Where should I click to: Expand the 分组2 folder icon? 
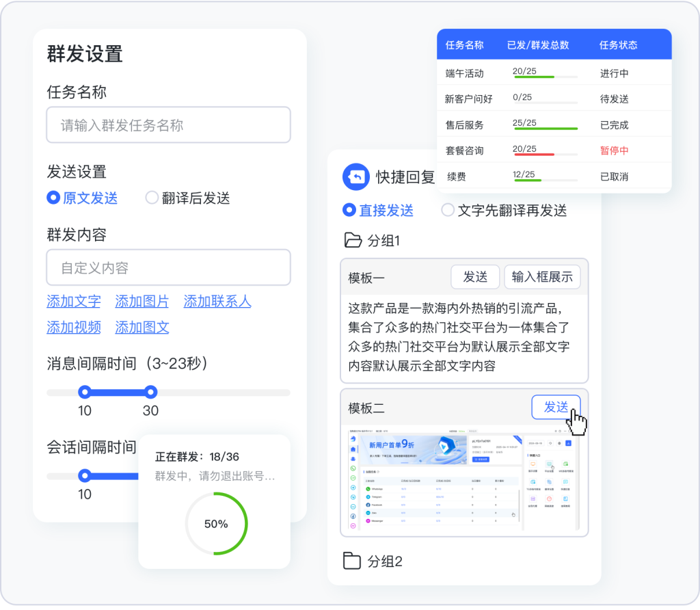[352, 561]
